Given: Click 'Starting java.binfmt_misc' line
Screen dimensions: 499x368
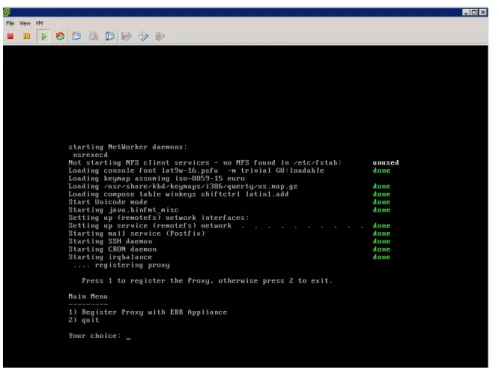Looking at the screenshot, I should point(123,210).
